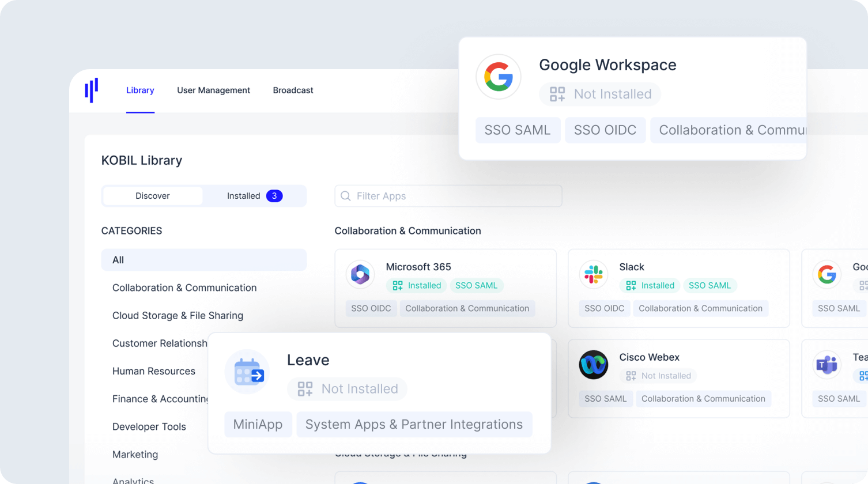Screen dimensions: 868x484
Task: Toggle the Not Installed badge on Google Workspace
Action: tap(599, 94)
